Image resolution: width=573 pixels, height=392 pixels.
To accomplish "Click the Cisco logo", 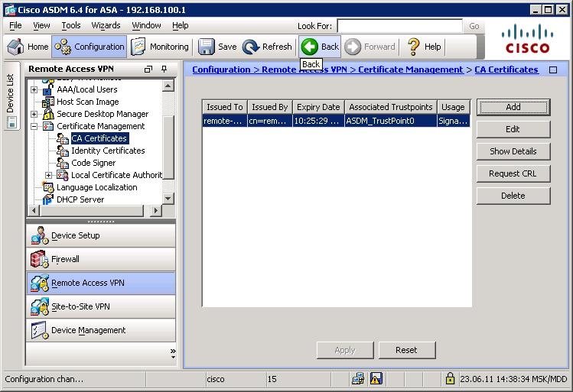I will (x=527, y=38).
